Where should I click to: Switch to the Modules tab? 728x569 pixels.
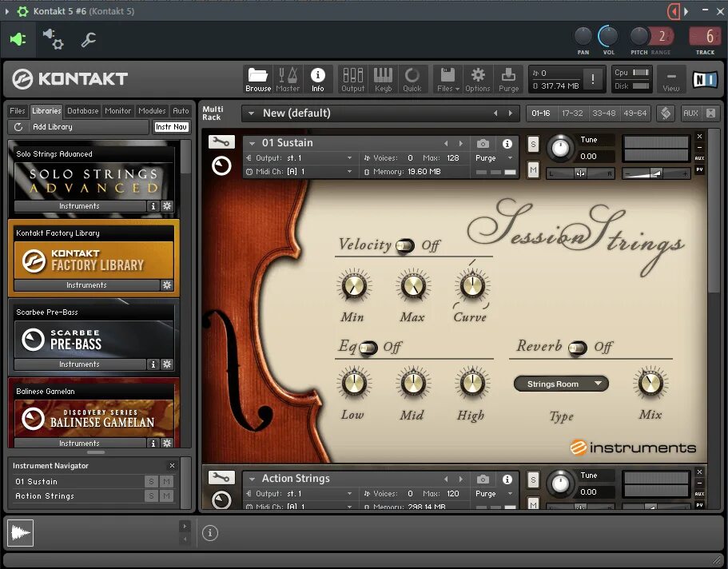pos(152,110)
